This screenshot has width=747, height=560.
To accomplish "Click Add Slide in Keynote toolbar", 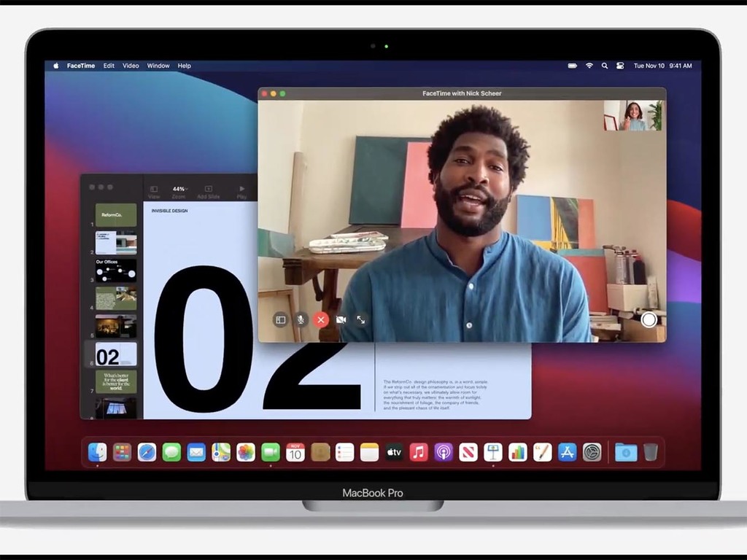I will [208, 192].
